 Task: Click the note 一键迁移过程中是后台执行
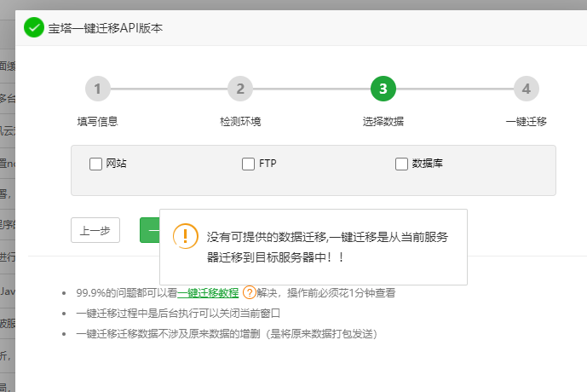(x=178, y=313)
